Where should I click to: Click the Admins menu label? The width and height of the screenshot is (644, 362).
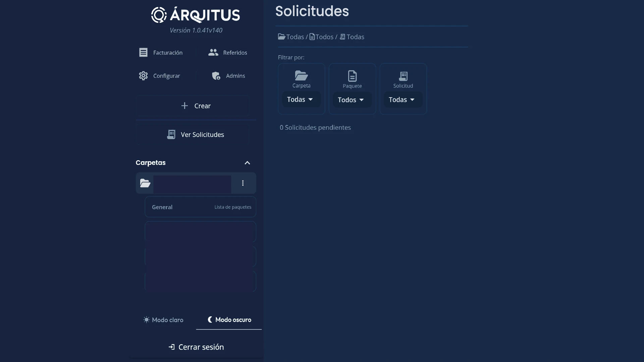point(235,76)
